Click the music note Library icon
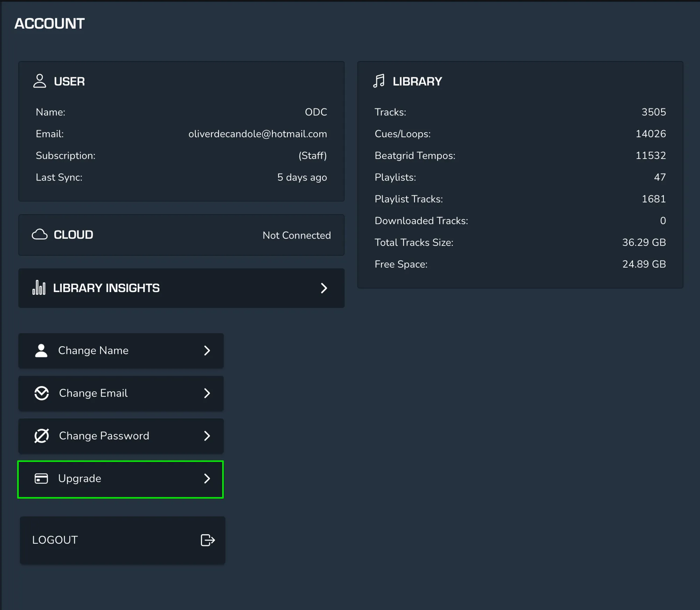The width and height of the screenshot is (700, 610). [x=379, y=81]
